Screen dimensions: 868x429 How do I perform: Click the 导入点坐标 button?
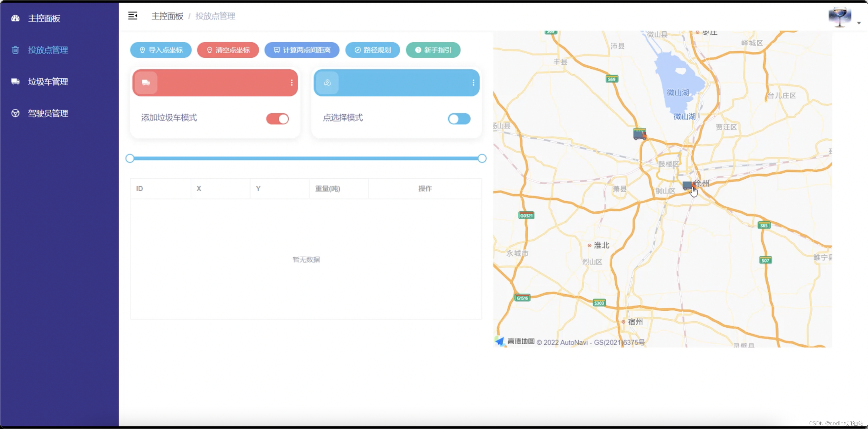click(161, 50)
